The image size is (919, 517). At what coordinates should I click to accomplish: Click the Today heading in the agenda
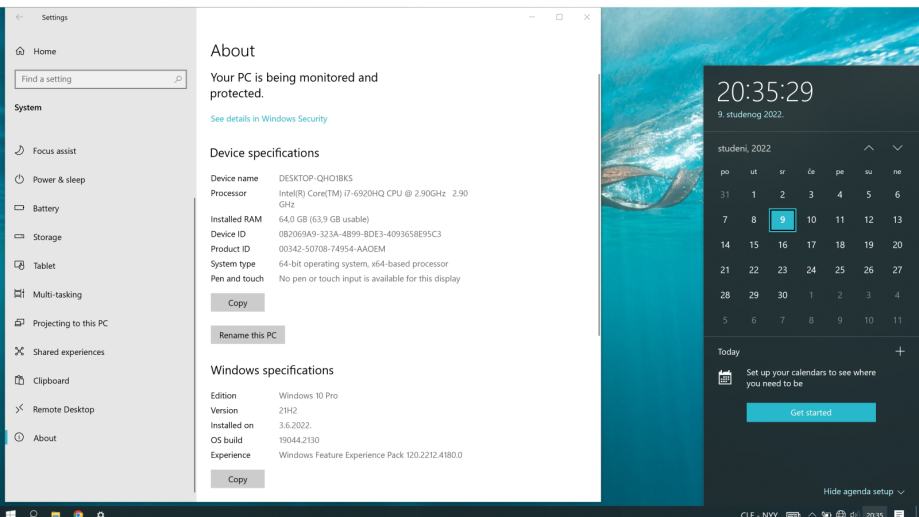pyautogui.click(x=729, y=352)
